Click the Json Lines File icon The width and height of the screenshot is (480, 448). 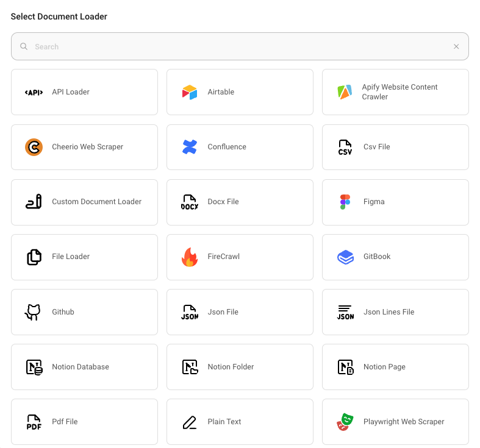pos(345,313)
